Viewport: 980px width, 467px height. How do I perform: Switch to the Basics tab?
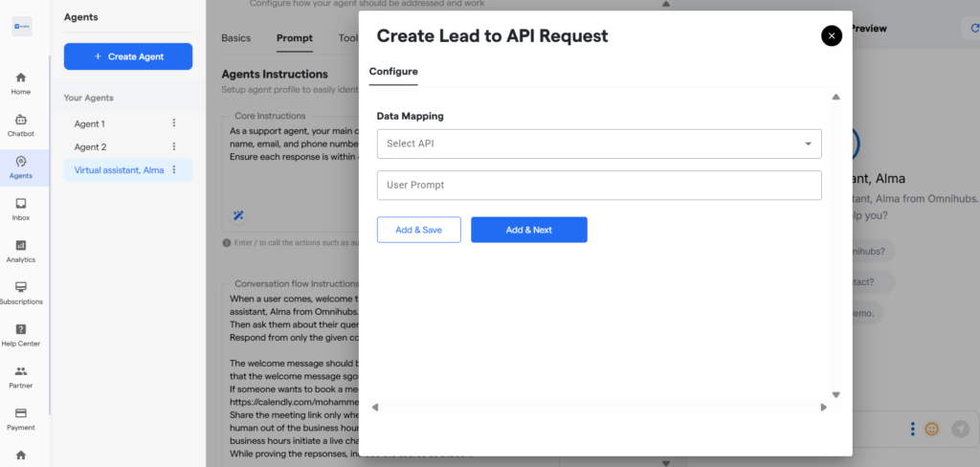click(235, 38)
